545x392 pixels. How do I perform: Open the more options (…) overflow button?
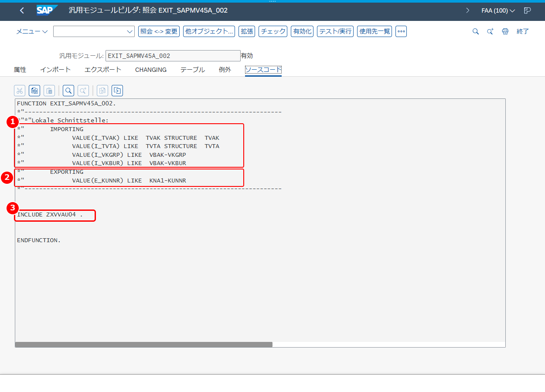tap(401, 31)
